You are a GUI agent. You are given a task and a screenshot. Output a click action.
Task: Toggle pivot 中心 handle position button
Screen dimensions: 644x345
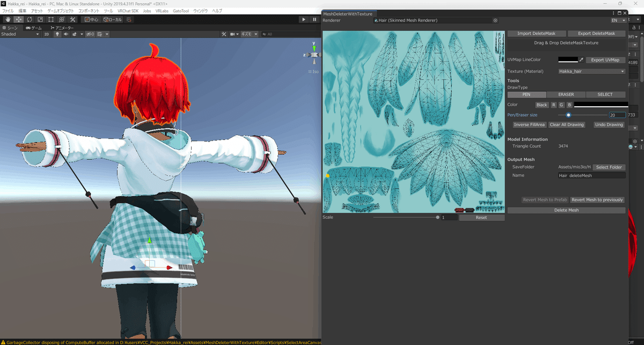91,19
